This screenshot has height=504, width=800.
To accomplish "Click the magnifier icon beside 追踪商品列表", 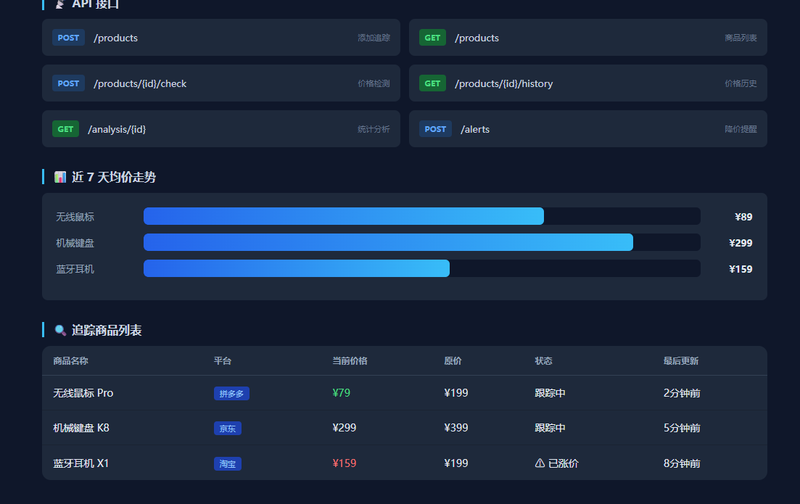I will click(60, 330).
